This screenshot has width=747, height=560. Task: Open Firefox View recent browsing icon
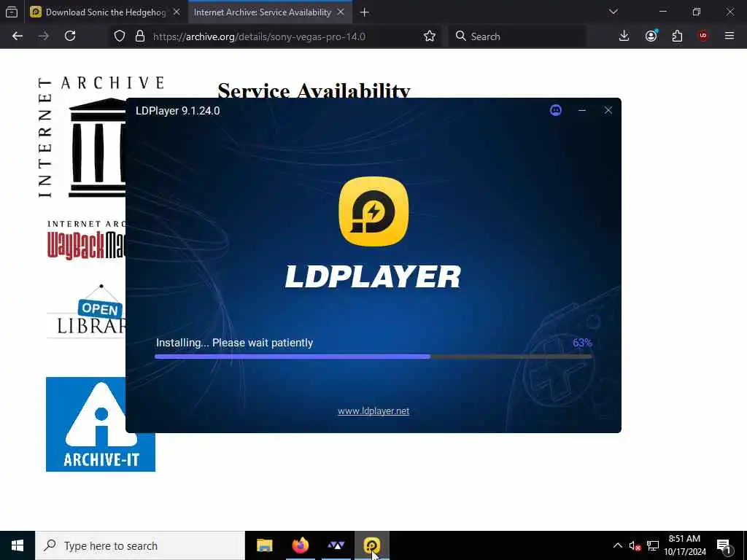12,12
